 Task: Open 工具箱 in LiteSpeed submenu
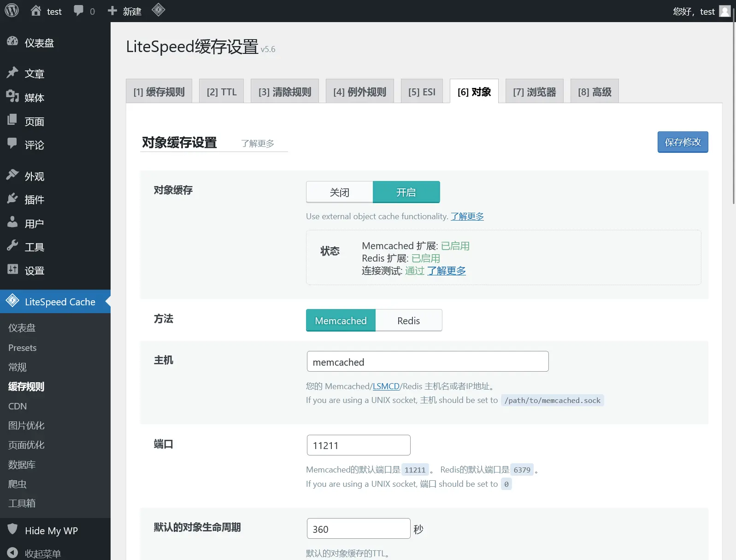pyautogui.click(x=22, y=503)
